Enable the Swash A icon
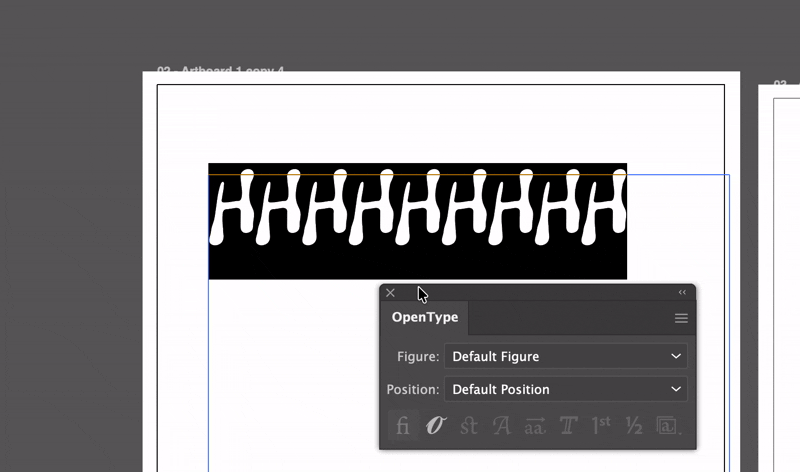This screenshot has height=472, width=800. pos(502,425)
